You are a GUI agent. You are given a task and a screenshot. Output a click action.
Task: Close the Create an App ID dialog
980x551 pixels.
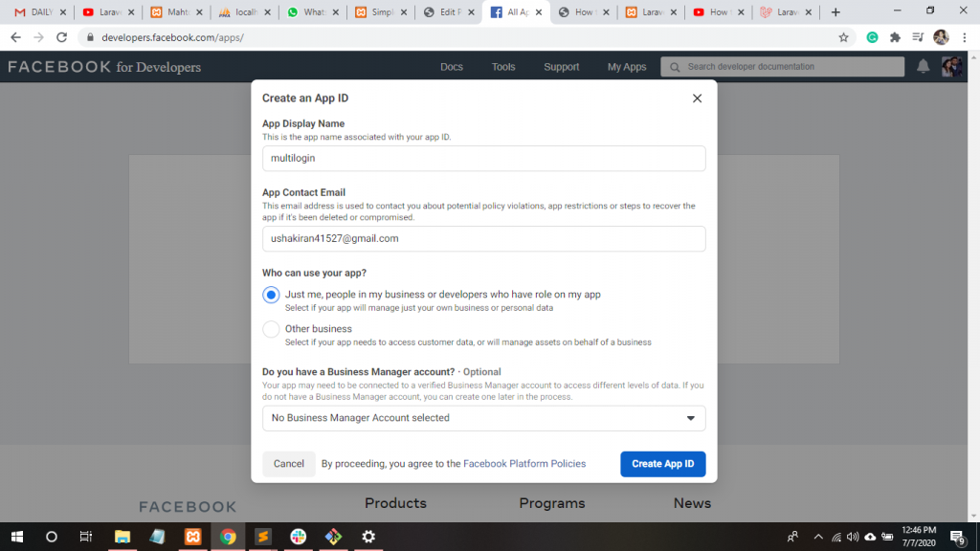(x=697, y=99)
